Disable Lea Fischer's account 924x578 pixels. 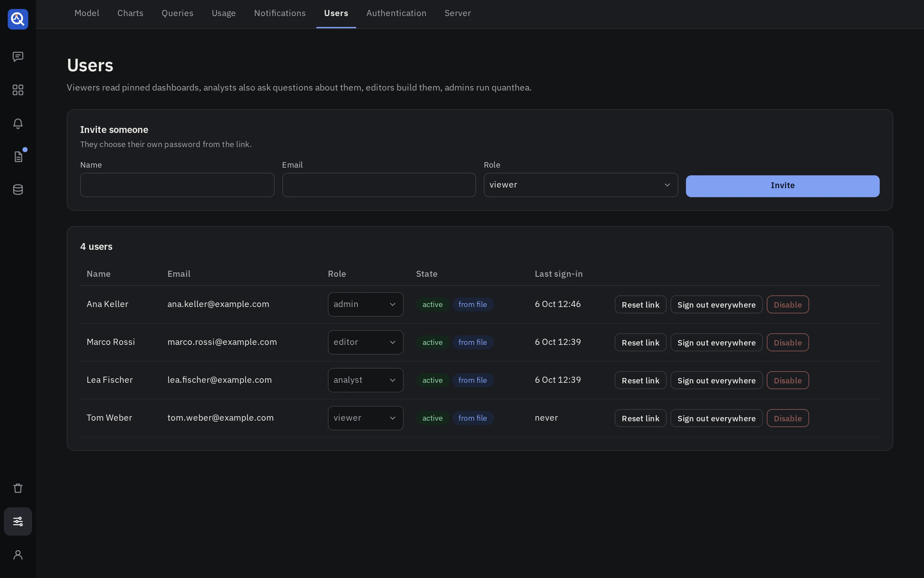click(788, 381)
